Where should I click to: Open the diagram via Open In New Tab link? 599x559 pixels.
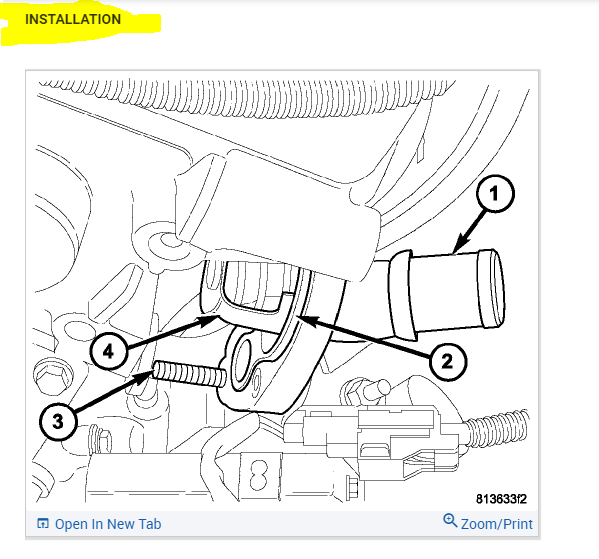(x=108, y=524)
